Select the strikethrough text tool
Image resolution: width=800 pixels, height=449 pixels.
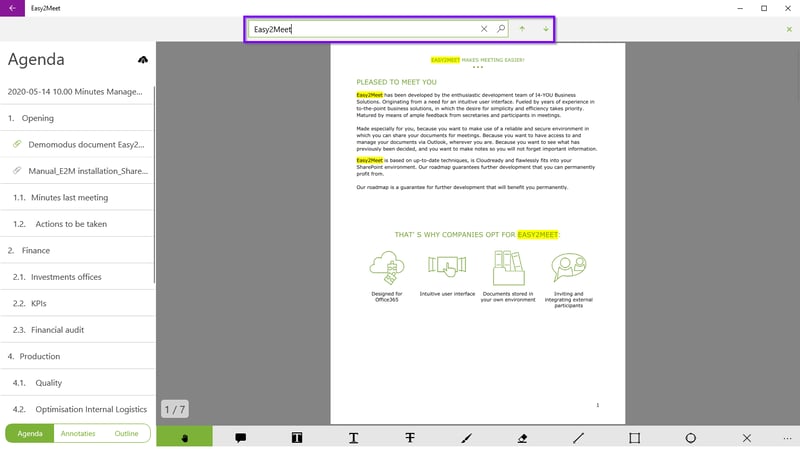[410, 437]
